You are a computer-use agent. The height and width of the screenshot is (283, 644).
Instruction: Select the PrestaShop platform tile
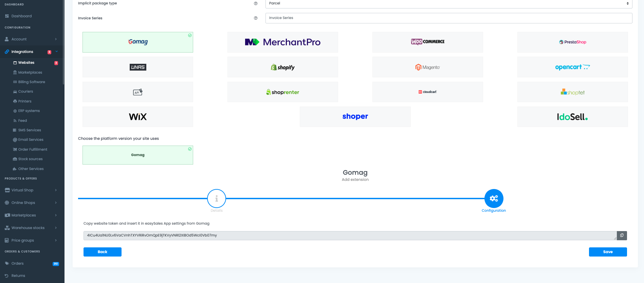pyautogui.click(x=573, y=42)
